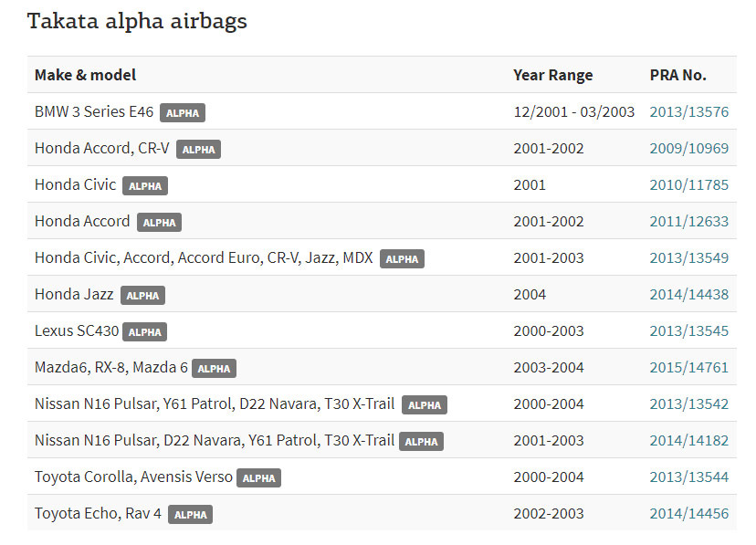Open PRA link 2011/12633

689,222
